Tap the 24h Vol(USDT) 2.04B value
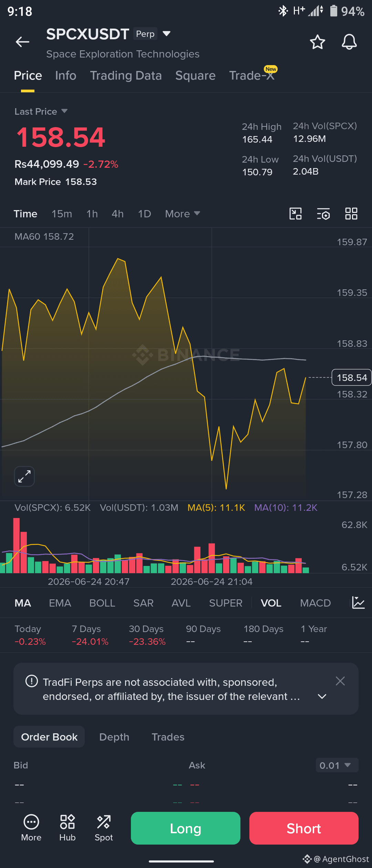Image resolution: width=372 pixels, height=868 pixels. (306, 172)
